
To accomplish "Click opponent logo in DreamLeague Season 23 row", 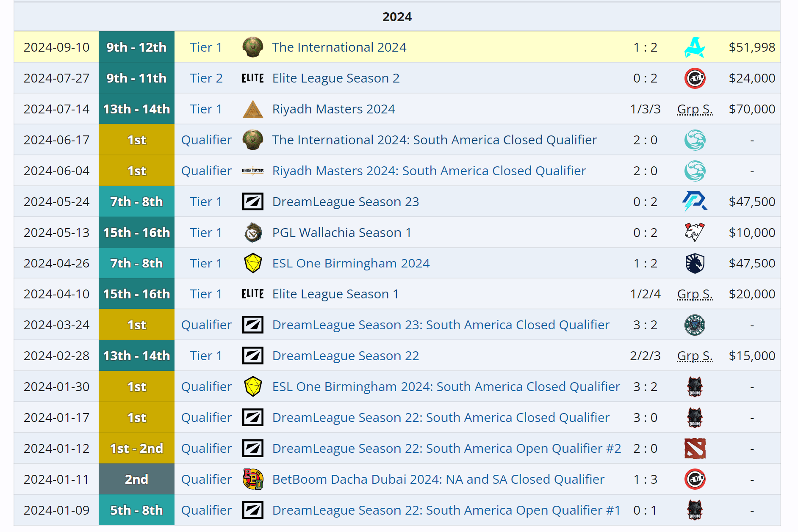I will pos(695,201).
